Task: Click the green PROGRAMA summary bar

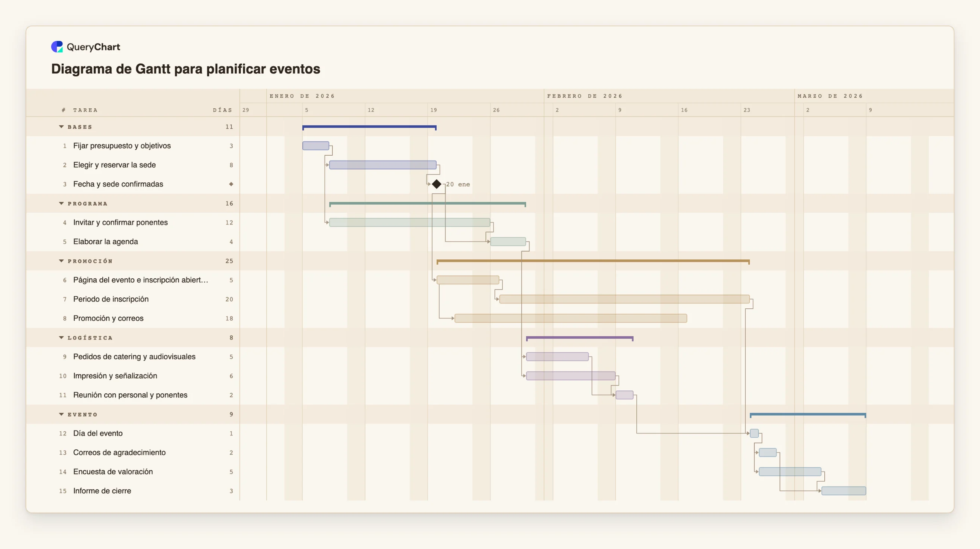Action: 428,204
